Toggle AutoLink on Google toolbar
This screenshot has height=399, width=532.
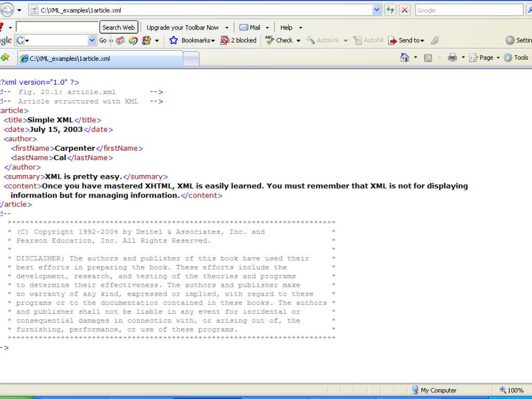323,41
